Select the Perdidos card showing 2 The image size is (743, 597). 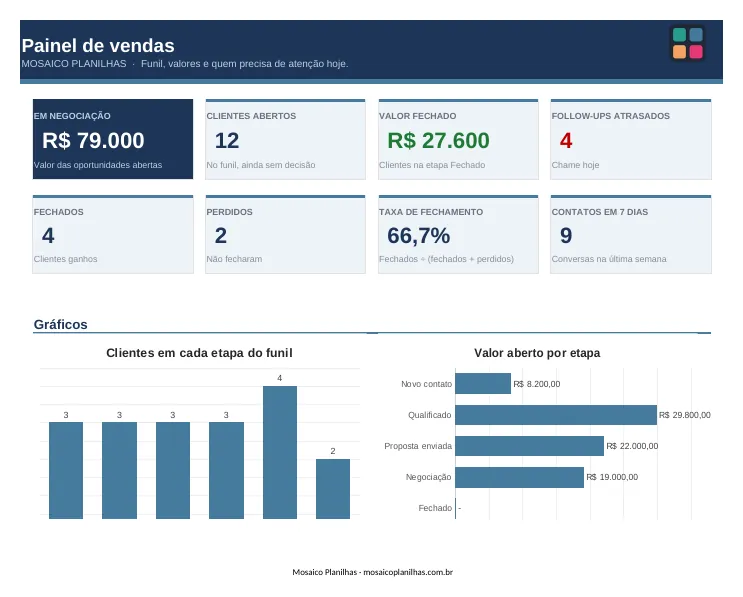tap(285, 234)
